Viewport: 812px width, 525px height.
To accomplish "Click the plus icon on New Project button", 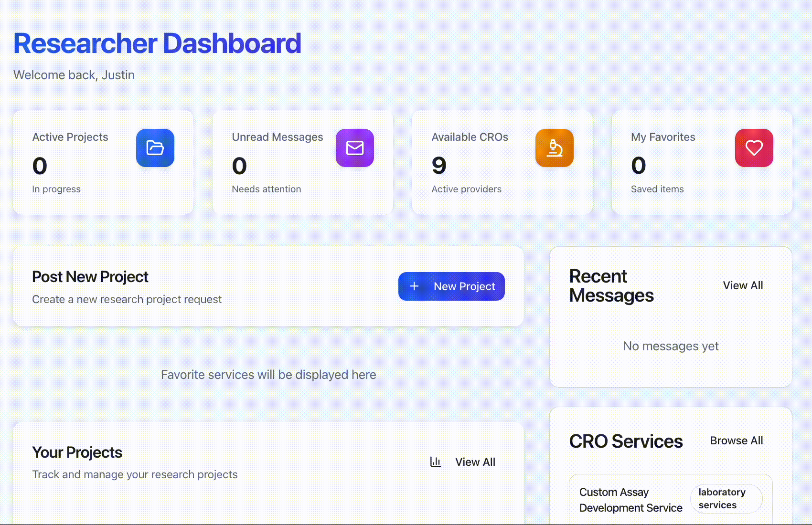I will pos(415,286).
